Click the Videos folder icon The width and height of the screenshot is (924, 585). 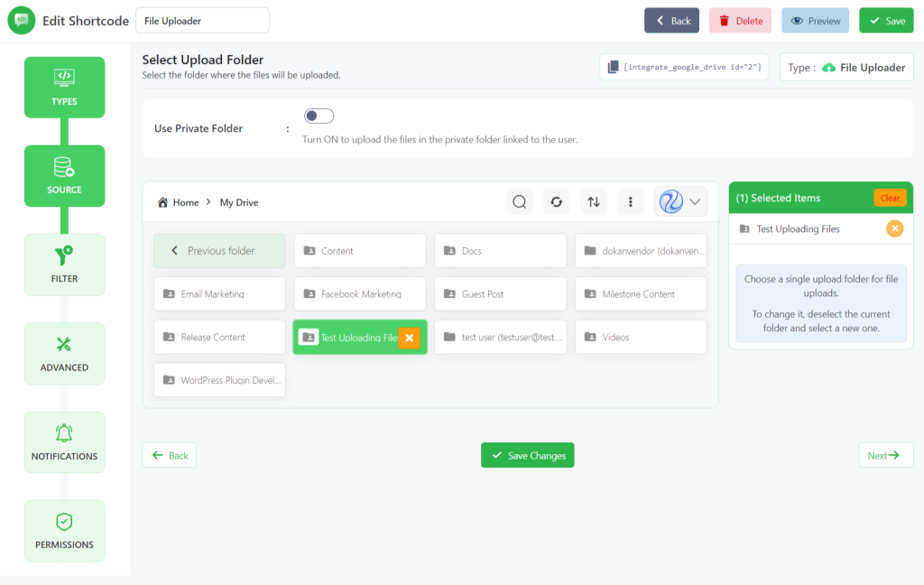point(590,337)
